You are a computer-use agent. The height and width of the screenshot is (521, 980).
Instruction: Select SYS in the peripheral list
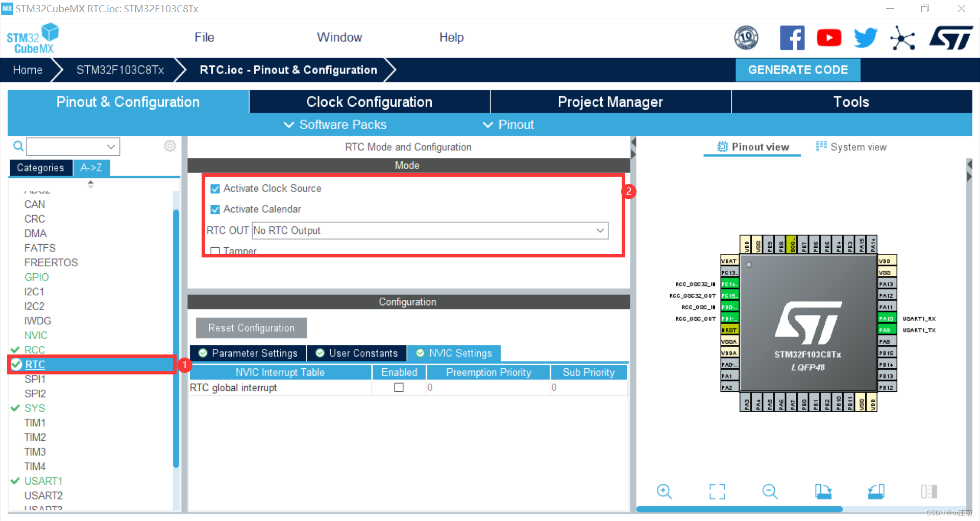[35, 408]
